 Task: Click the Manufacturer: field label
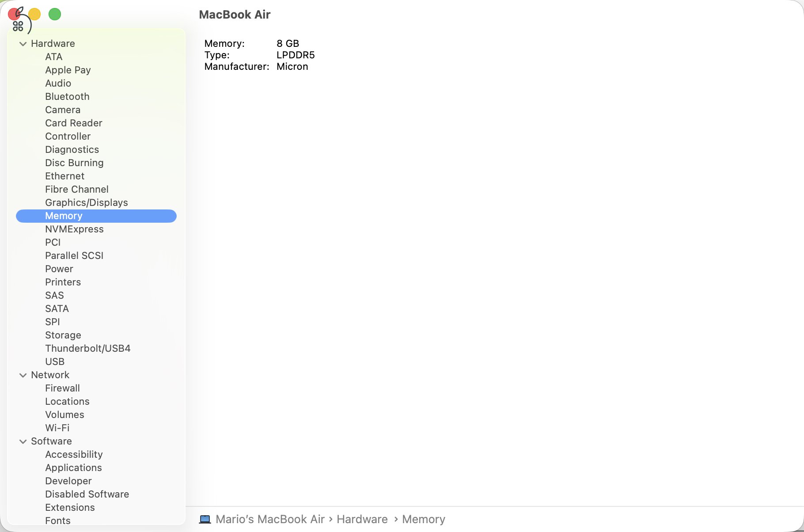tap(237, 66)
